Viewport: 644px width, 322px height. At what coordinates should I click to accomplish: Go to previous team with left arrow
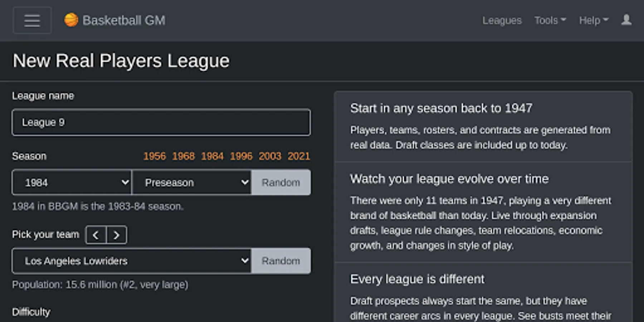tap(96, 235)
